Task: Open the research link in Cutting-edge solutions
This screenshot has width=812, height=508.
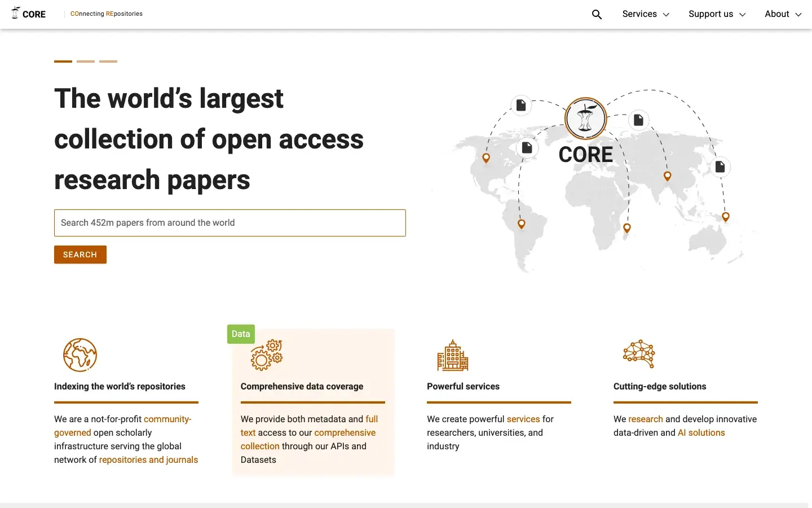Action: click(x=646, y=419)
